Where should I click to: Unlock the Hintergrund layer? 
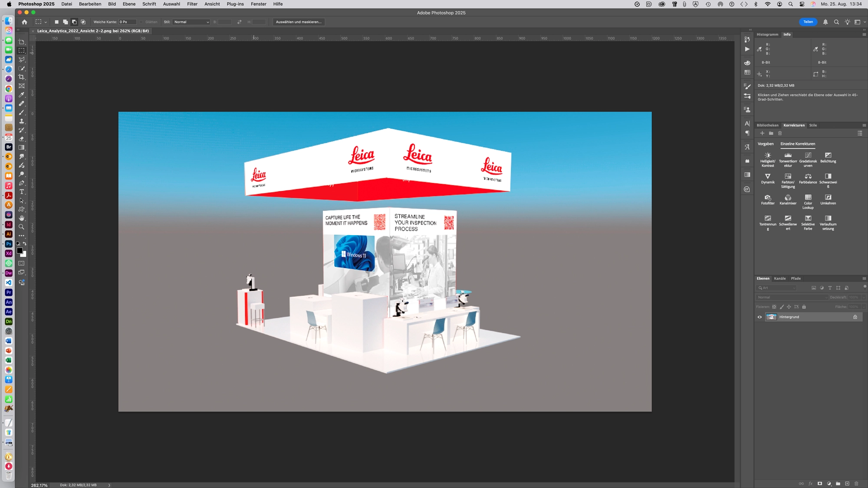click(855, 317)
